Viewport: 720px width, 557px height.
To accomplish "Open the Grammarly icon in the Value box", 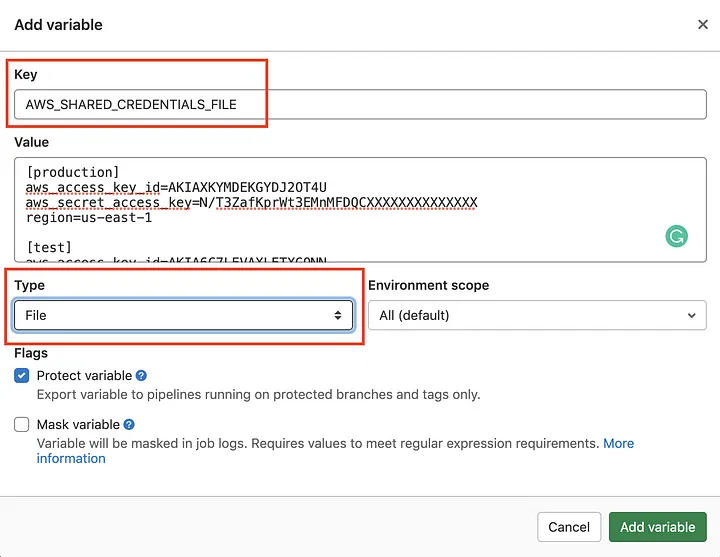I will pyautogui.click(x=676, y=236).
